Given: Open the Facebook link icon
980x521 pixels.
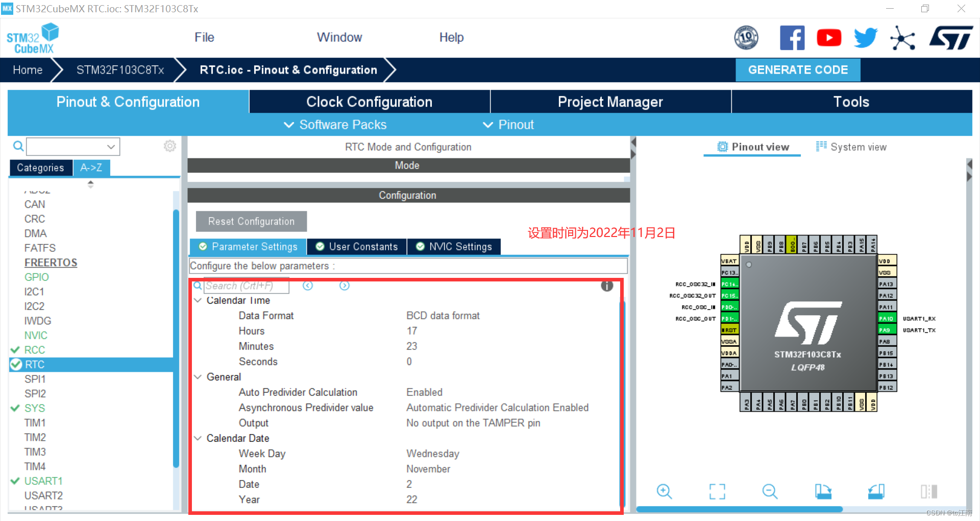Looking at the screenshot, I should (x=792, y=38).
